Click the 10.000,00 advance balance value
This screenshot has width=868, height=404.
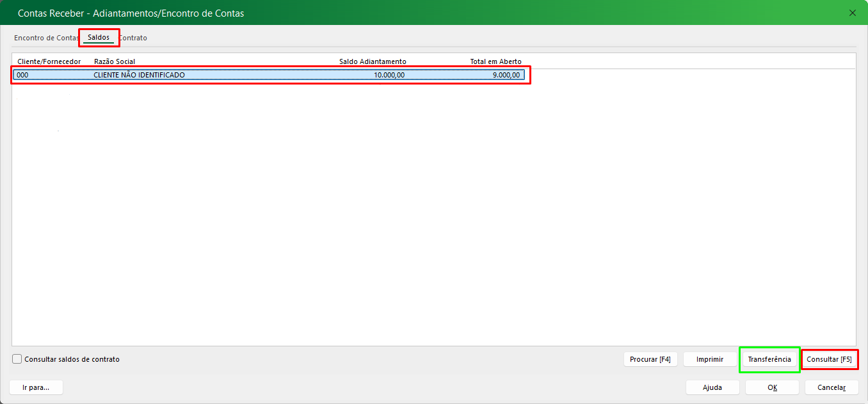(389, 75)
